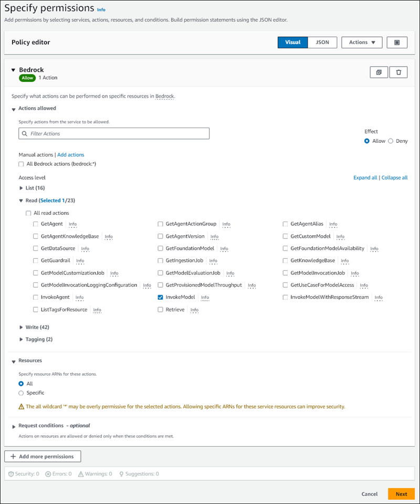Image resolution: width=420 pixels, height=504 pixels.
Task: Open the Add actions link
Action: [x=70, y=154]
